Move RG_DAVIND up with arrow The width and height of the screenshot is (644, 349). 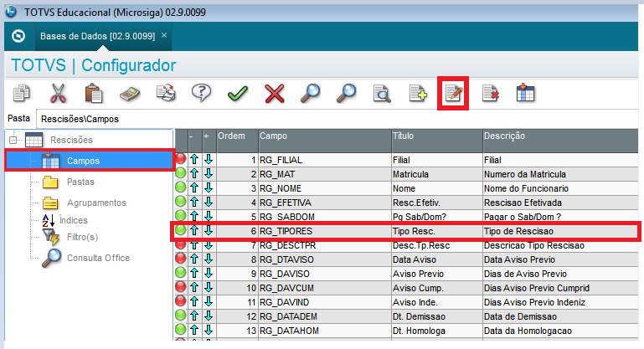(194, 302)
